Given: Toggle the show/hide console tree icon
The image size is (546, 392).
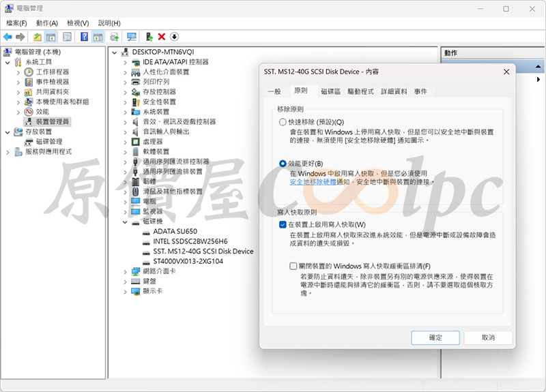Looking at the screenshot, I should [x=51, y=37].
